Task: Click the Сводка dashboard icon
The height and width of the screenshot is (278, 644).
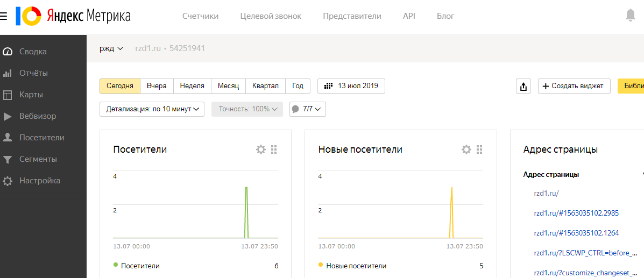Action: 7,52
